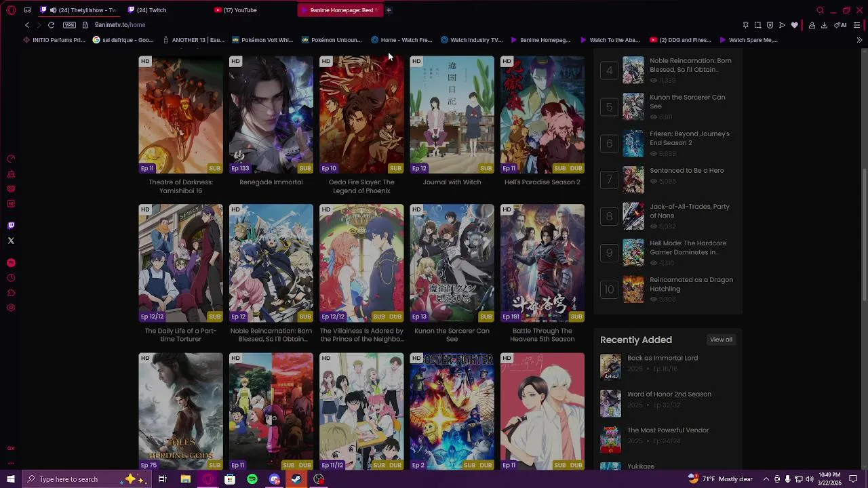Open the Pokémon Volt White bookmark
Image resolution: width=868 pixels, height=488 pixels.
(x=262, y=40)
